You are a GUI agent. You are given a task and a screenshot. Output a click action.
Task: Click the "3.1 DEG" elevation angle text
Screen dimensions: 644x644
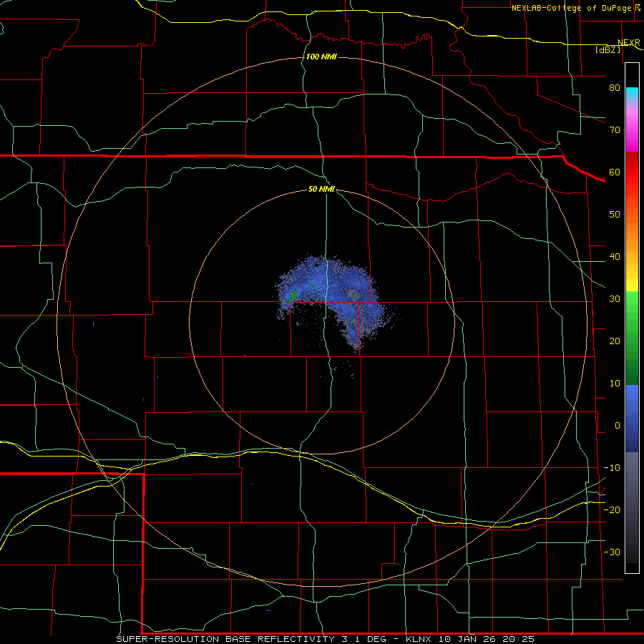point(365,639)
